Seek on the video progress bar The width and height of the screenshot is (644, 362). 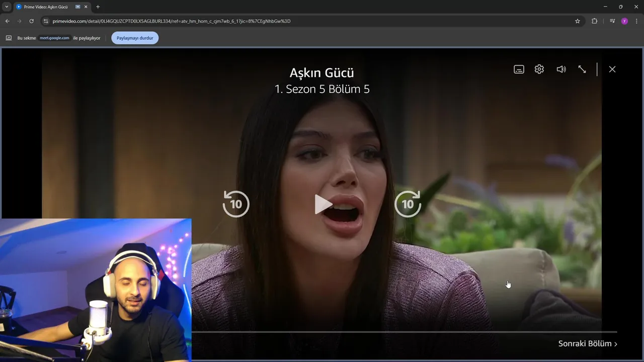tap(404, 332)
